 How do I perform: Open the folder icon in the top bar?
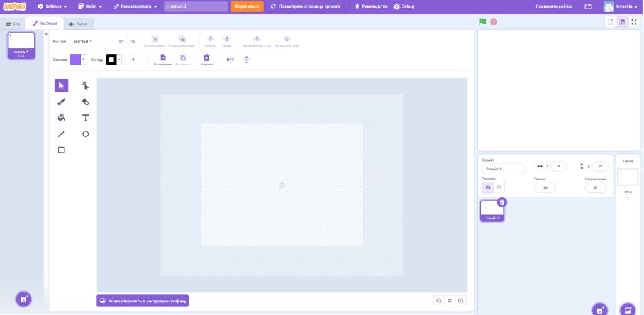[x=588, y=6]
